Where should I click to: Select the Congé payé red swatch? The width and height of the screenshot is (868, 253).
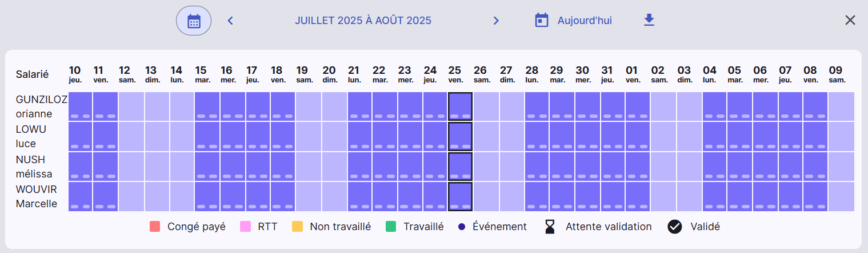point(155,227)
